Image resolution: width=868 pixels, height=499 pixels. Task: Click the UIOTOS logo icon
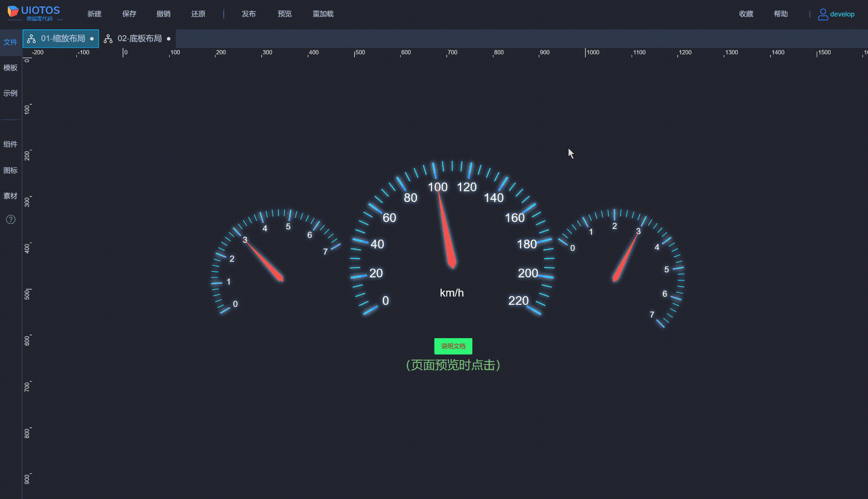(x=13, y=11)
